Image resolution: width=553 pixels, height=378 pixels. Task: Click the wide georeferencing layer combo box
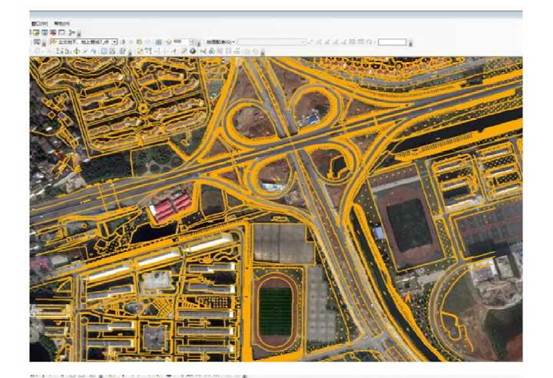click(x=271, y=42)
